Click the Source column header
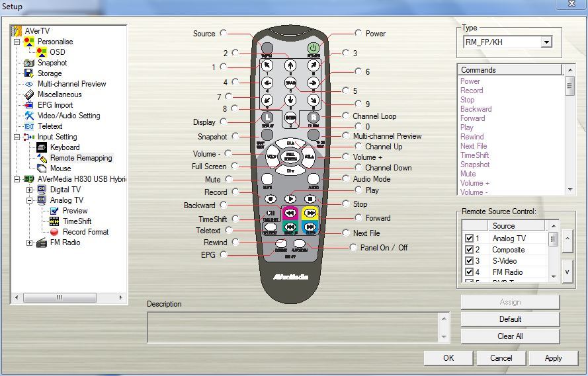Viewport: 588px width, 376px height. [516, 226]
